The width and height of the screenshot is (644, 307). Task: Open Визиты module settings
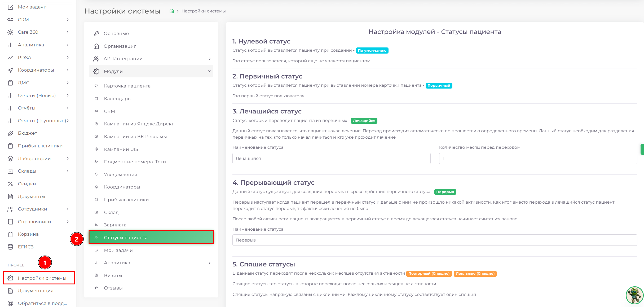(151, 275)
